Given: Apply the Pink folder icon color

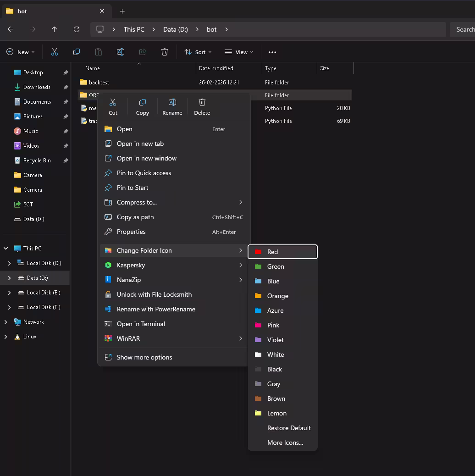Looking at the screenshot, I should click(x=282, y=325).
